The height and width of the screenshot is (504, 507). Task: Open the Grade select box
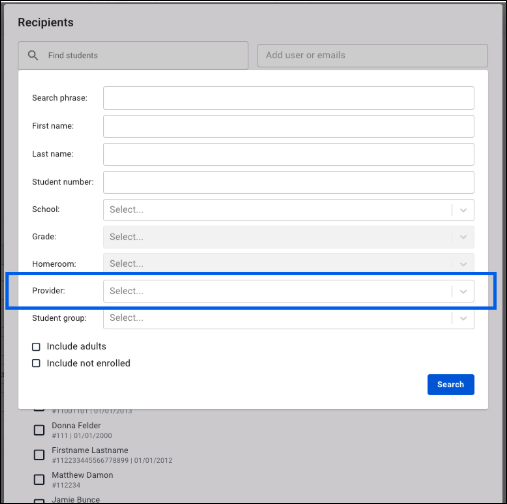(x=289, y=237)
